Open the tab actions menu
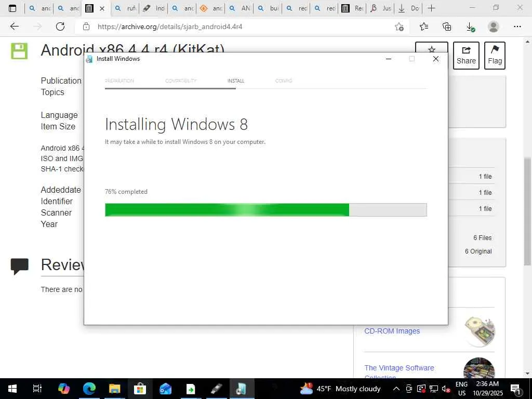The width and height of the screenshot is (532, 399). pos(12,8)
